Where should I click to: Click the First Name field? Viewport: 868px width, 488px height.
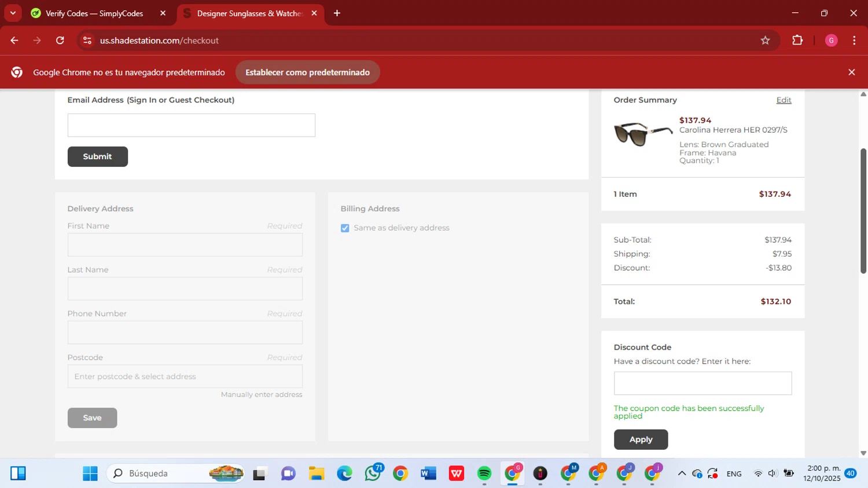[x=185, y=245]
